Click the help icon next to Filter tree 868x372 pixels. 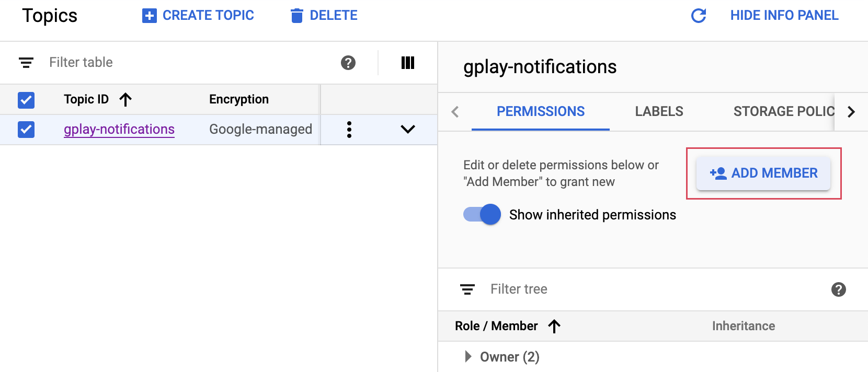pos(838,289)
